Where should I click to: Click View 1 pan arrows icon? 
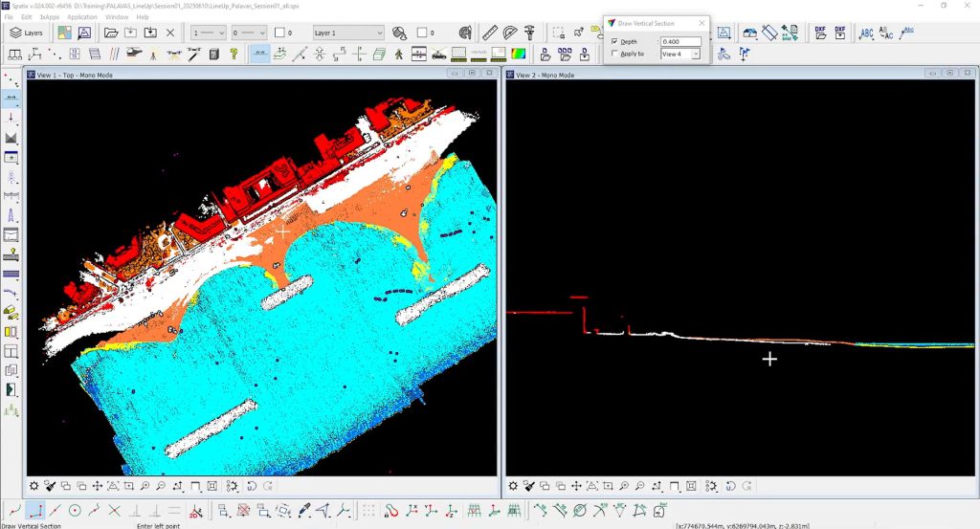[97, 486]
